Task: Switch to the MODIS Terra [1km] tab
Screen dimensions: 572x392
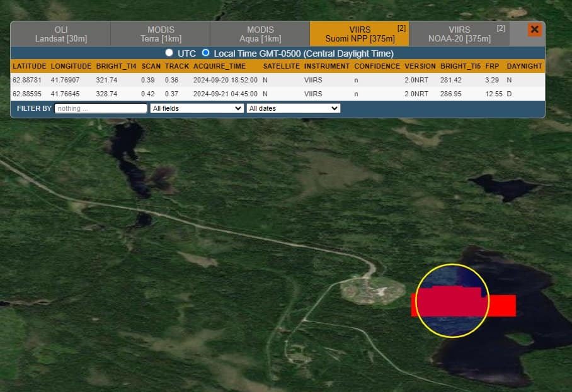Action: tap(161, 34)
